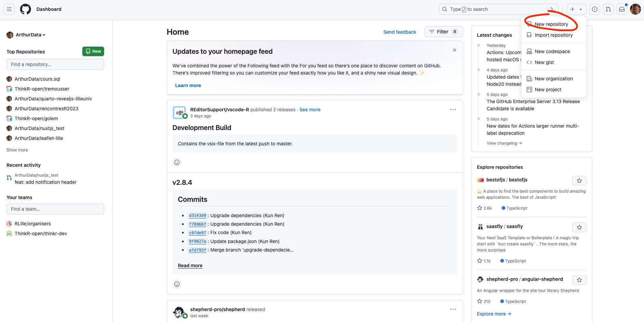Open ThinkR-open/tremousser repository
Image resolution: width=644 pixels, height=322 pixels.
click(42, 89)
